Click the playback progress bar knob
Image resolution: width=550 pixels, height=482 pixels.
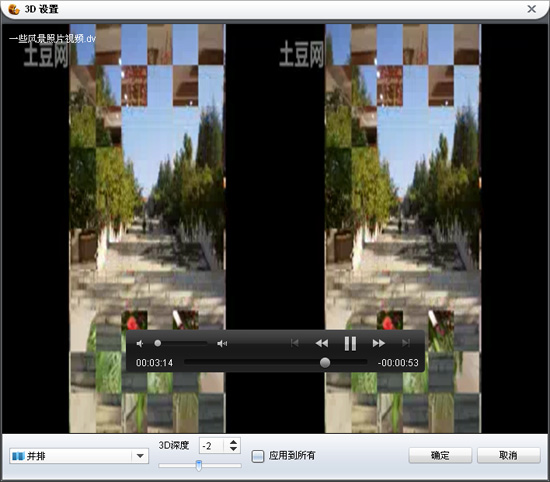click(x=325, y=362)
